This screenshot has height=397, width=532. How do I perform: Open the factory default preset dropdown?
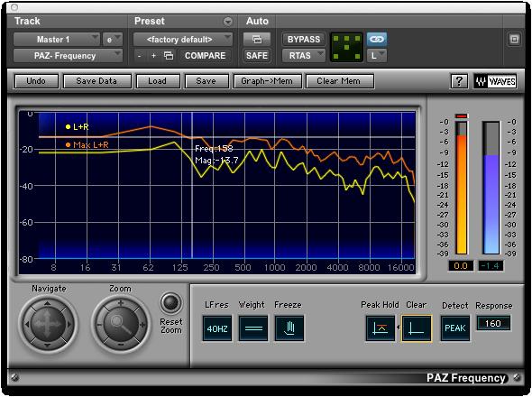coord(182,40)
